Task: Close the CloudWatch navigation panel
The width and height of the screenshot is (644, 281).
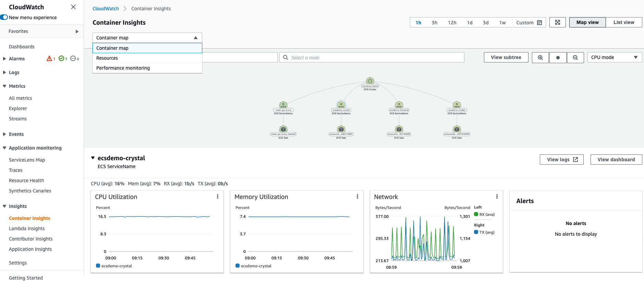Action: click(x=73, y=7)
